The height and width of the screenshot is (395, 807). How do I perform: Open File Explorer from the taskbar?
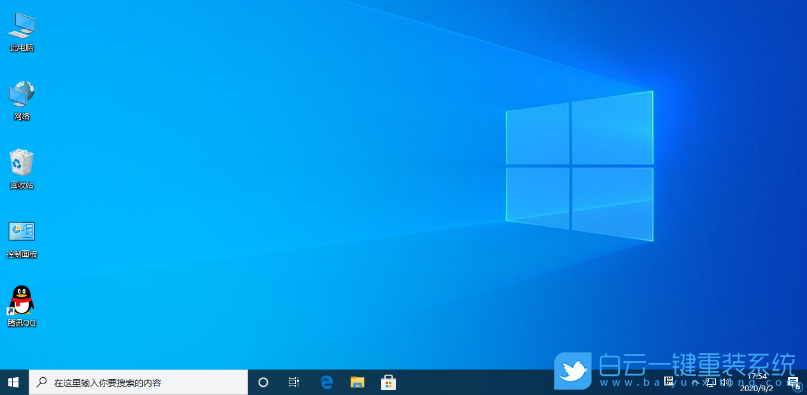click(x=357, y=382)
